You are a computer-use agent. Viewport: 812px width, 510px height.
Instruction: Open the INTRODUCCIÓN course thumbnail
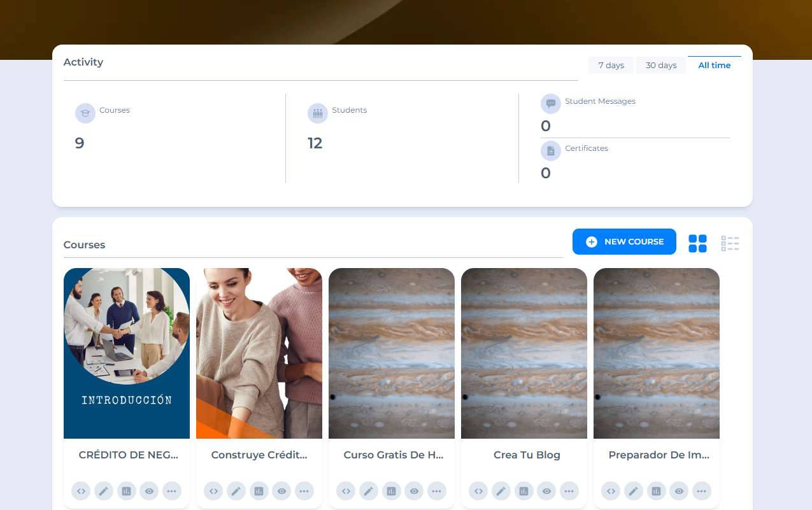[x=127, y=353]
